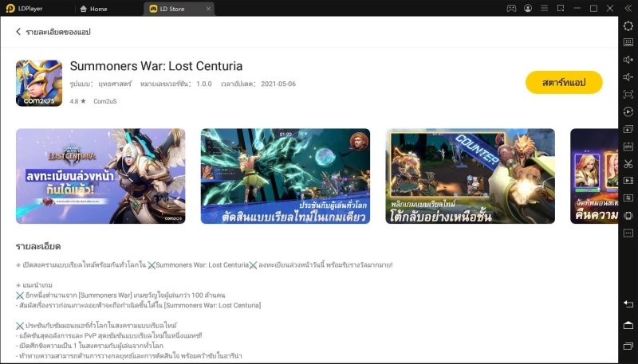Screen dimensions: 638x364
Task: Open partially visible fourth screenshot
Action: click(594, 176)
